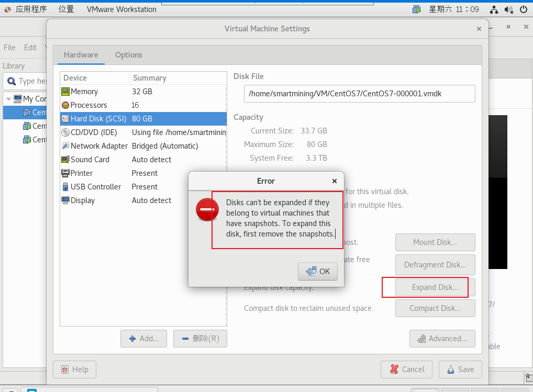The height and width of the screenshot is (392, 533).
Task: Open Advanced... disk settings
Action: 442,339
